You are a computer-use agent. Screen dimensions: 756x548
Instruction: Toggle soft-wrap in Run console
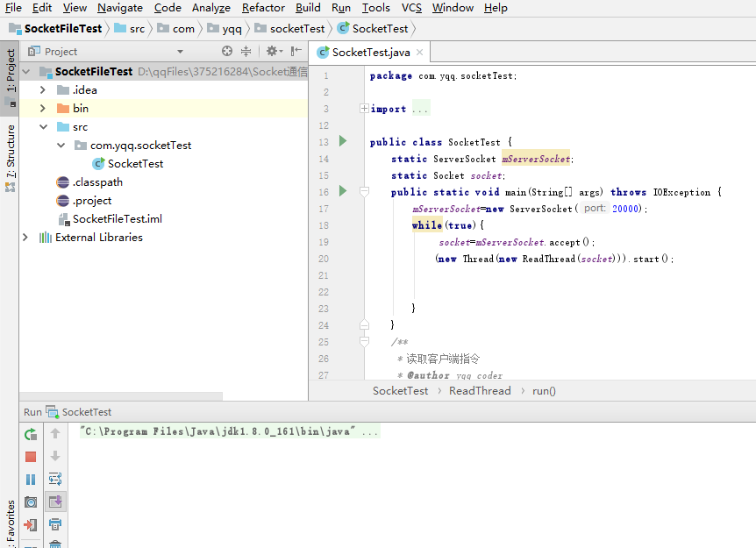(55, 479)
